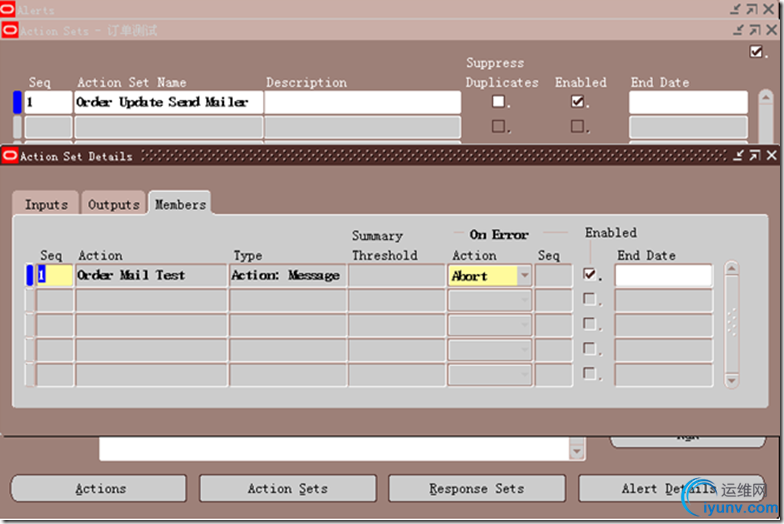Screen dimensions: 784x524
Task: Open the Outputs tab
Action: pyautogui.click(x=114, y=204)
